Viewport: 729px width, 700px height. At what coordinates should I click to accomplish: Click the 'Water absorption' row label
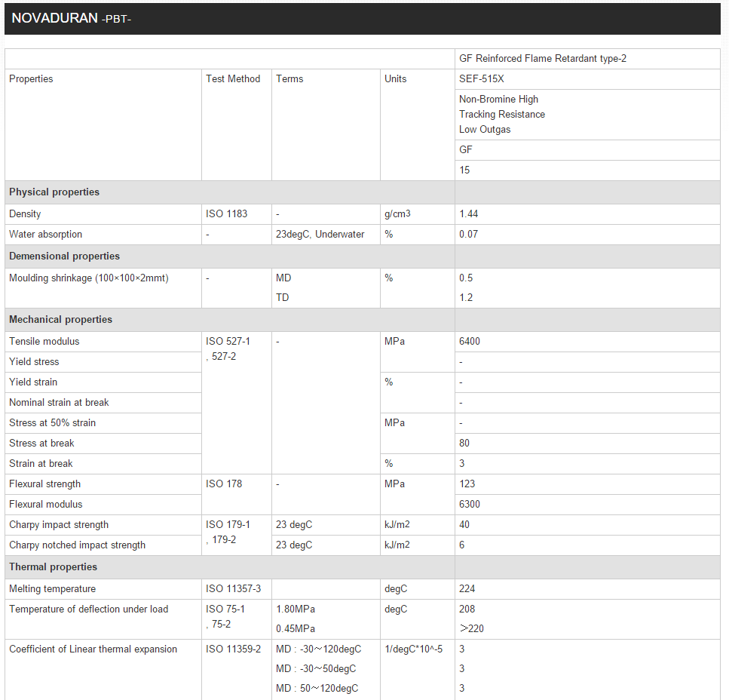pos(45,235)
